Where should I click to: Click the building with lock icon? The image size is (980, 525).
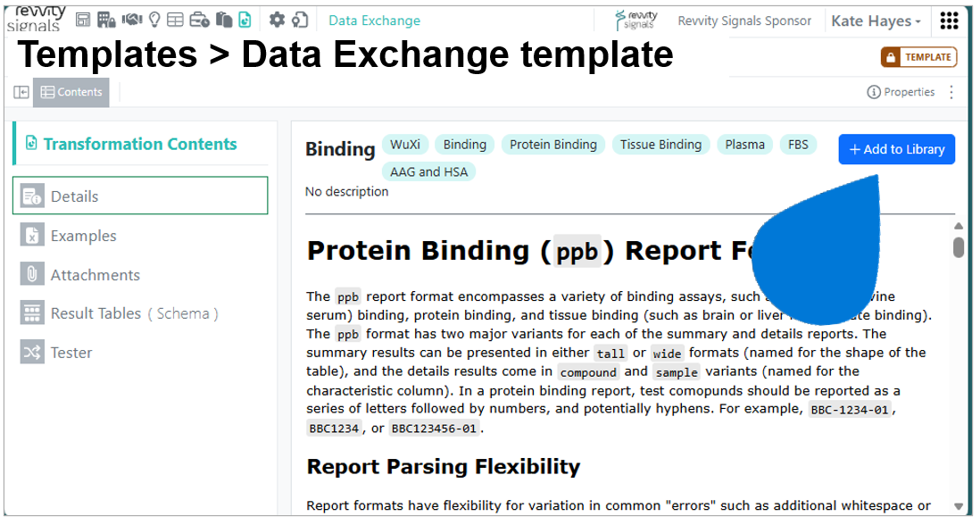pos(106,20)
